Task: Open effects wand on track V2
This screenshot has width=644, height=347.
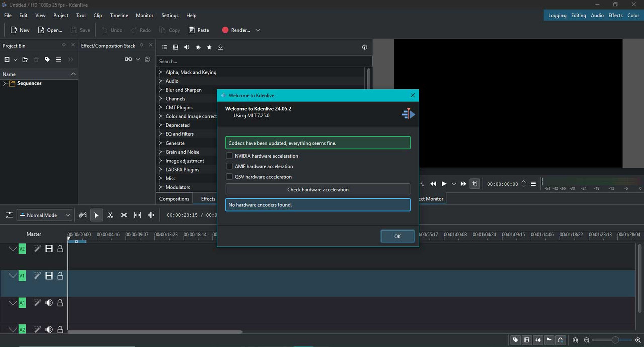Action: 37,249
